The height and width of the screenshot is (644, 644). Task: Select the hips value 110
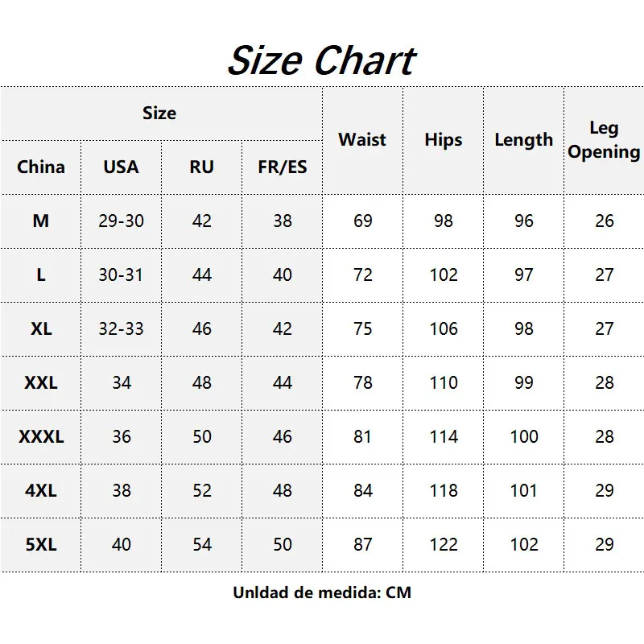click(x=443, y=382)
